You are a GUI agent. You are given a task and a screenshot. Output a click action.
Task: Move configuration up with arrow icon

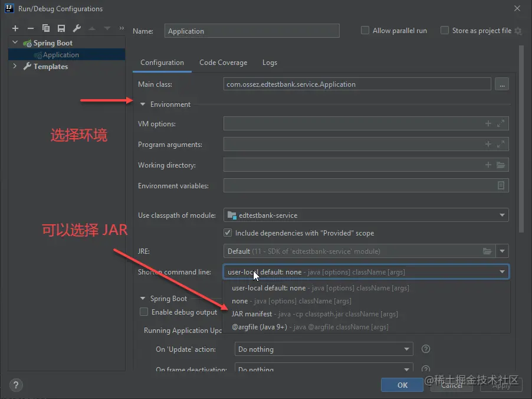(92, 28)
